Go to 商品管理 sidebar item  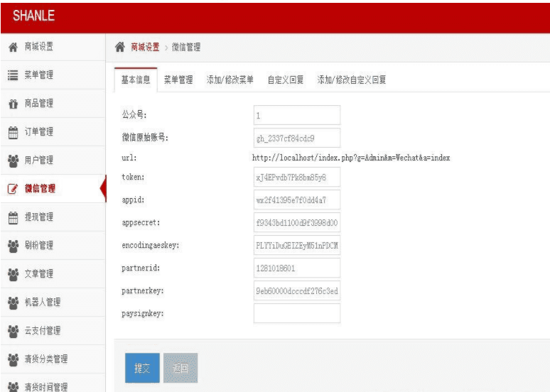tap(53, 104)
